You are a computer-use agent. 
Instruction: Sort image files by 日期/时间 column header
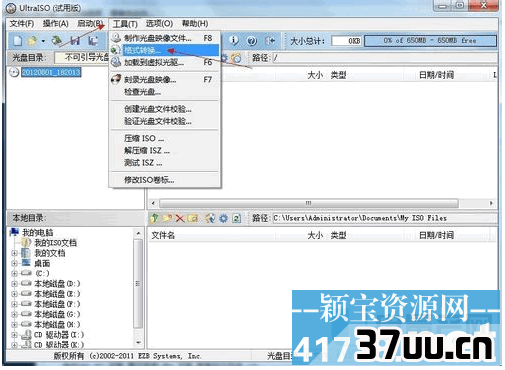click(436, 75)
